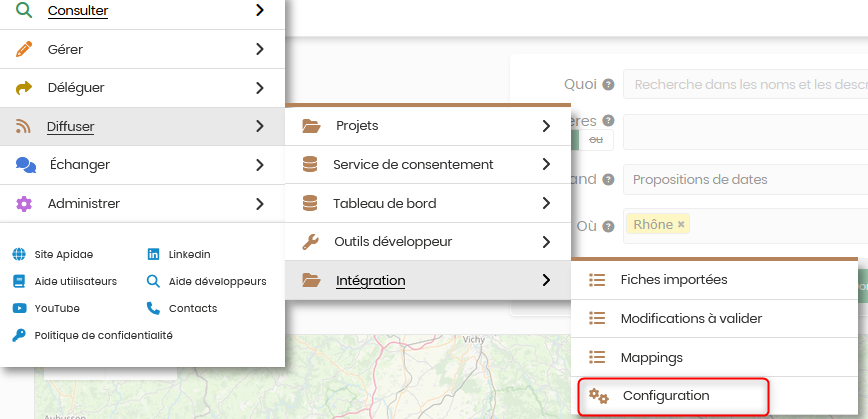Remove the Rhône location tag

(681, 225)
